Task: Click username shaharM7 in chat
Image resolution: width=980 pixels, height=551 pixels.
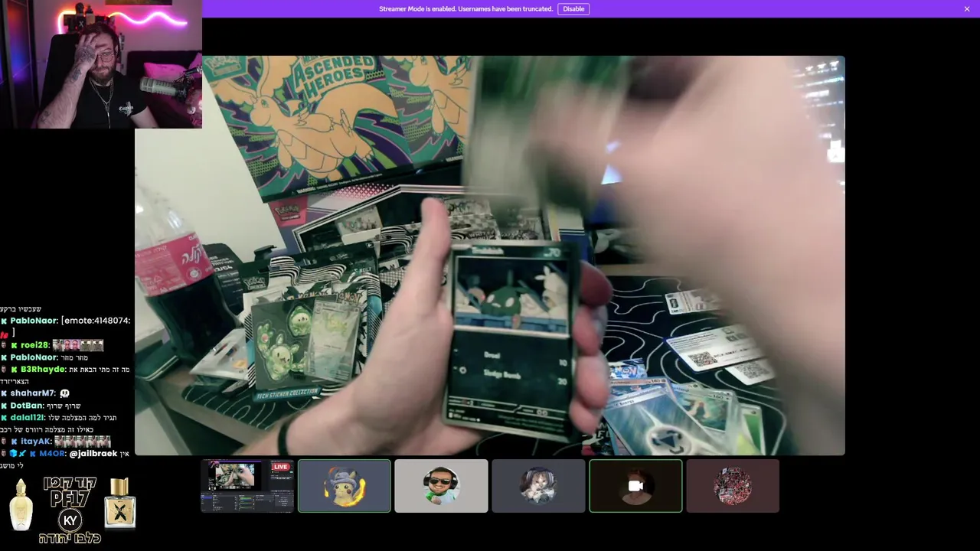Action: click(x=33, y=393)
